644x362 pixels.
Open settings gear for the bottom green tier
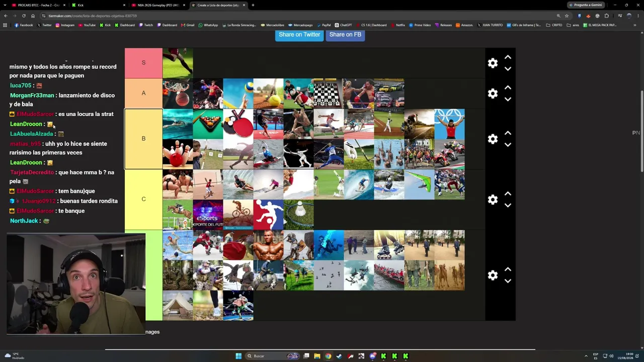[493, 275]
